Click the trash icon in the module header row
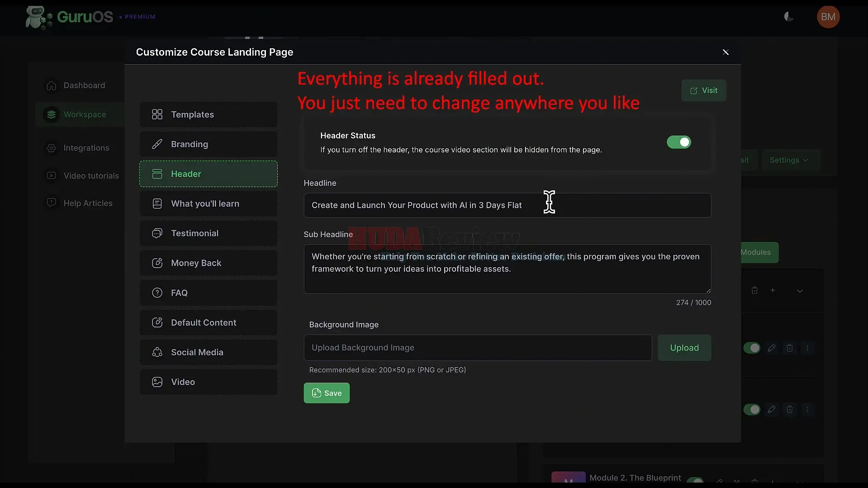Viewport: 868px width, 488px height. click(x=754, y=290)
